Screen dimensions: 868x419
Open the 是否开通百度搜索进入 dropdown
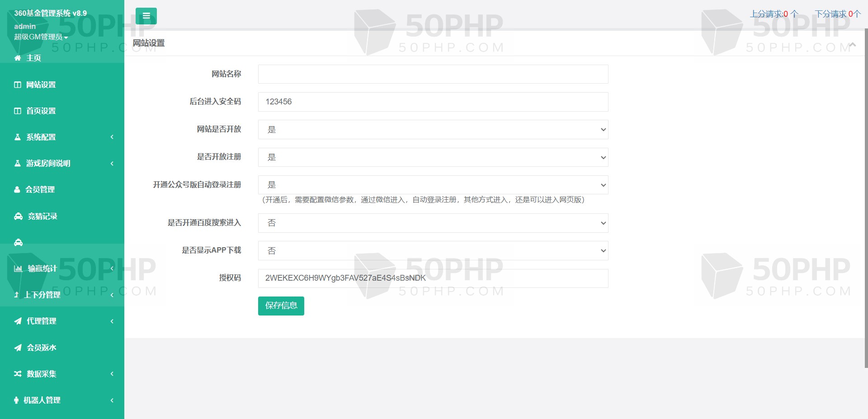point(433,223)
